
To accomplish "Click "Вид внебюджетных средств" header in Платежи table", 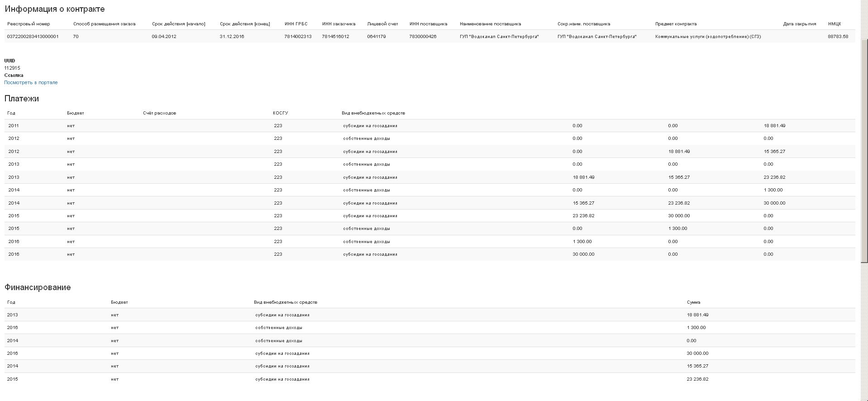I will click(373, 113).
